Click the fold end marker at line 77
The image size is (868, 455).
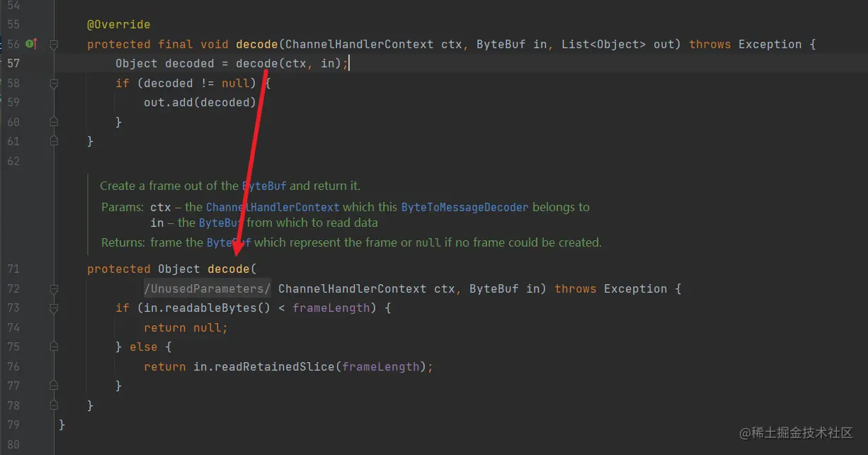click(x=54, y=386)
